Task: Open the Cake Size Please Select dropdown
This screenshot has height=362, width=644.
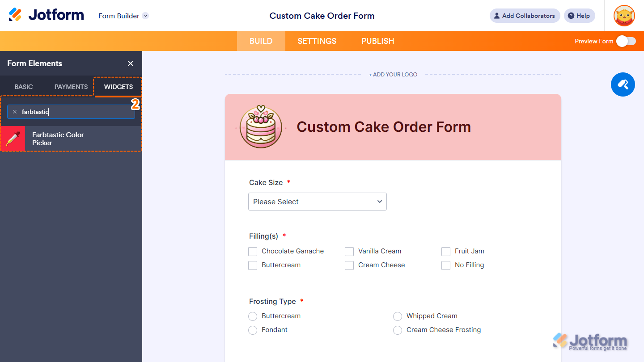Action: pyautogui.click(x=317, y=202)
